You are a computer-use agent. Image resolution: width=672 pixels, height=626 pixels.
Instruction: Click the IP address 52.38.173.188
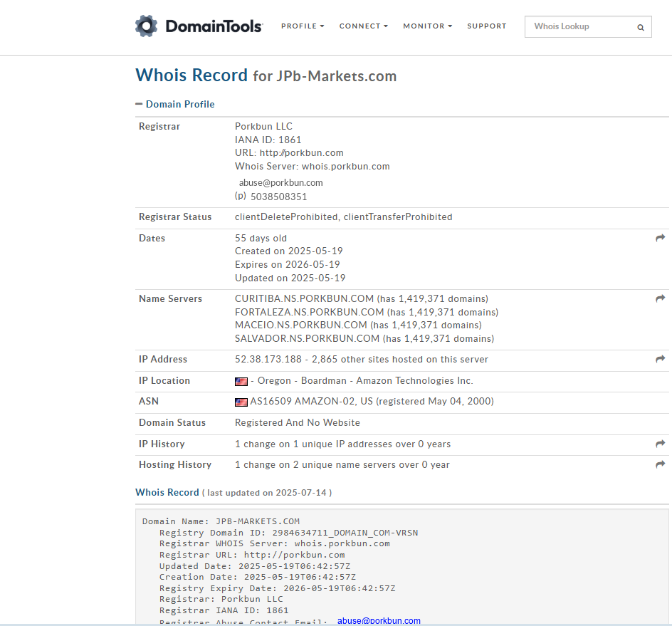(x=268, y=360)
